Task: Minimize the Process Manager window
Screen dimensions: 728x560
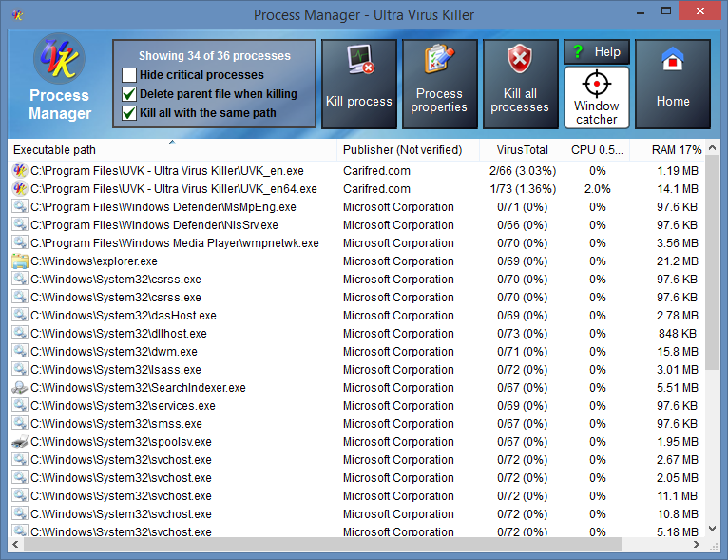Action: tap(641, 12)
